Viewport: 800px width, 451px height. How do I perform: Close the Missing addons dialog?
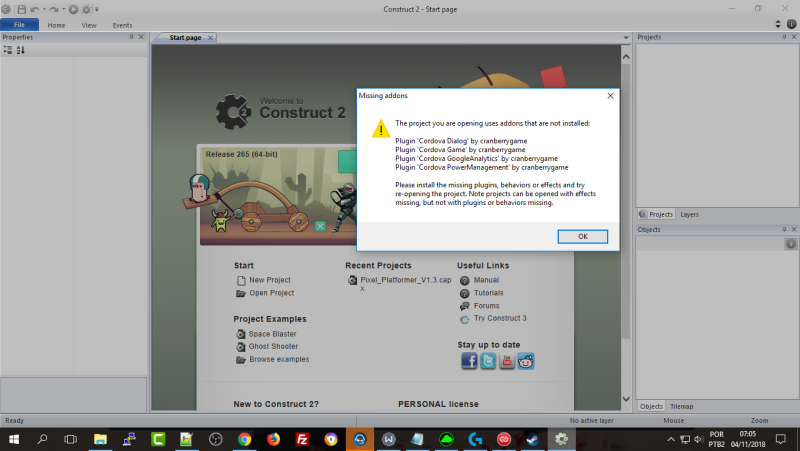point(610,95)
